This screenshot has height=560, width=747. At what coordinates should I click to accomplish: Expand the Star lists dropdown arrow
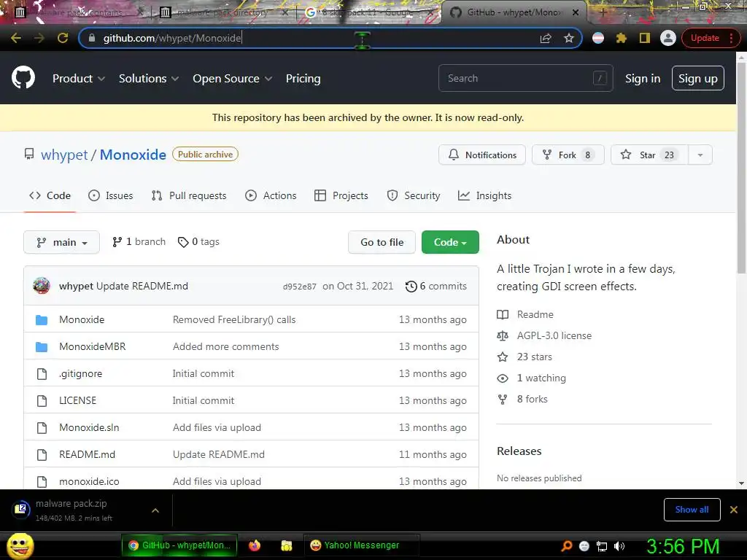[x=700, y=155]
